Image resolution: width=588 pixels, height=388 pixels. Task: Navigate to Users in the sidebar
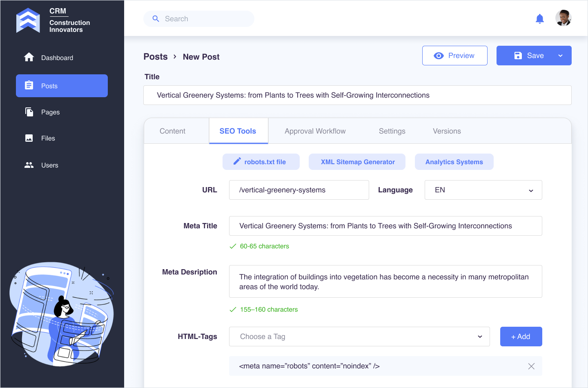(49, 165)
